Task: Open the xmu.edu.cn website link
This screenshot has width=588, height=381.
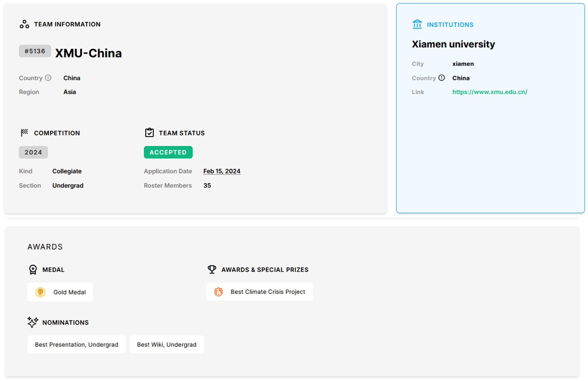Action: click(490, 92)
